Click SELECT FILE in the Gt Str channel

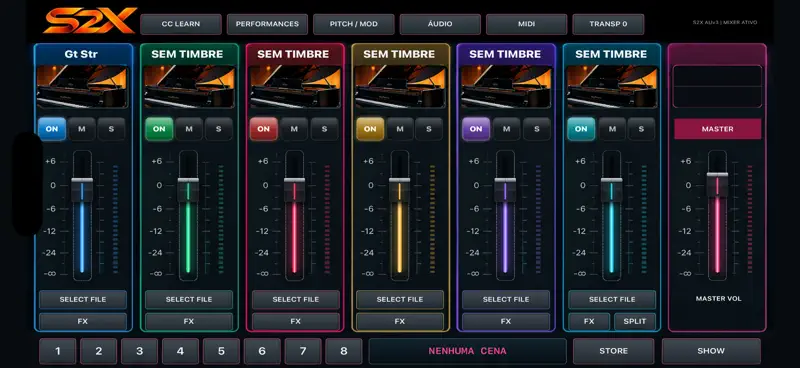[x=83, y=300]
